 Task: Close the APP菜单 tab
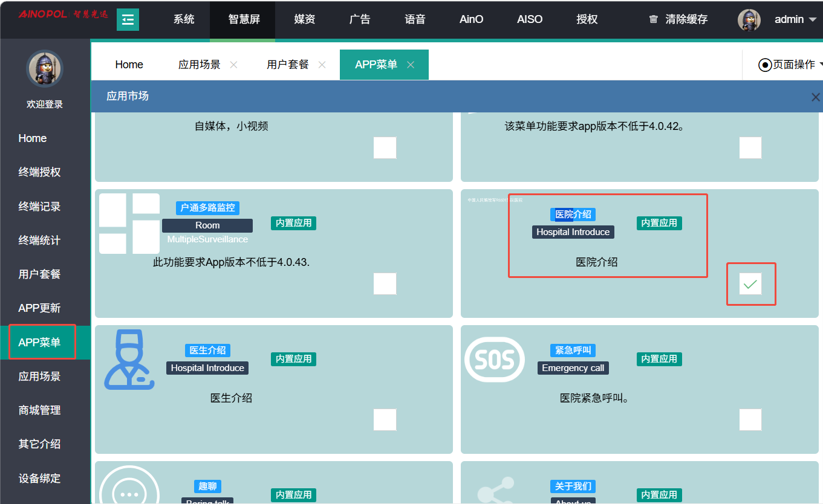pos(411,65)
